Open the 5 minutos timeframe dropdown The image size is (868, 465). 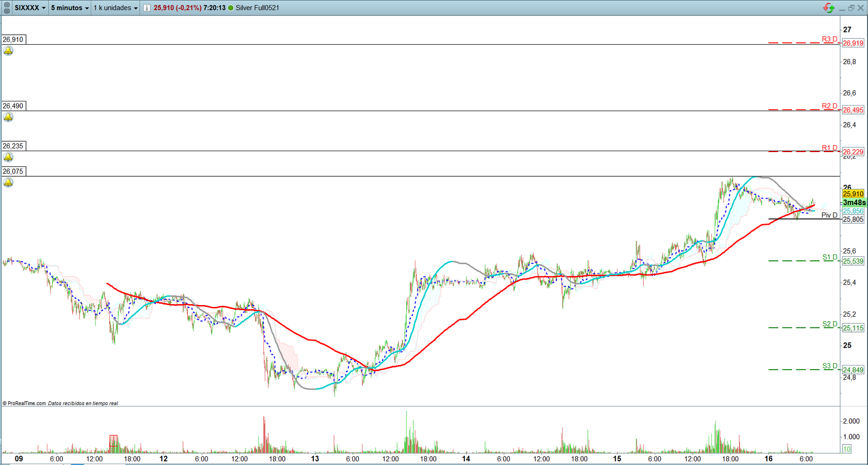(x=70, y=8)
